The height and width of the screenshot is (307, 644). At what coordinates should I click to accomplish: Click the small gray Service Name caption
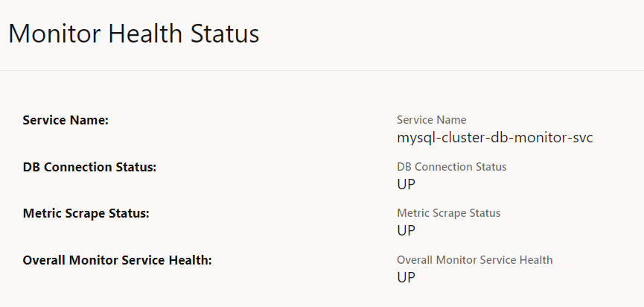click(432, 120)
